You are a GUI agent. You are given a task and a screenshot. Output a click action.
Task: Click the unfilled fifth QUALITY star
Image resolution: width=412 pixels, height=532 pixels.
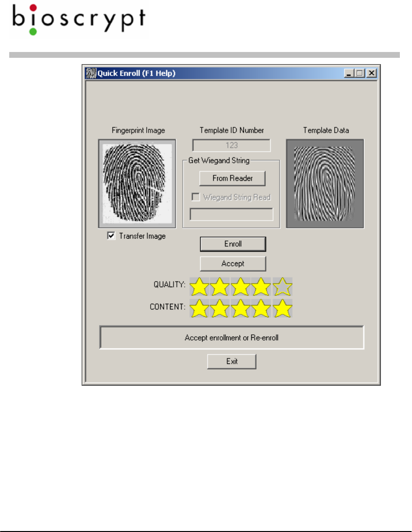coord(282,287)
